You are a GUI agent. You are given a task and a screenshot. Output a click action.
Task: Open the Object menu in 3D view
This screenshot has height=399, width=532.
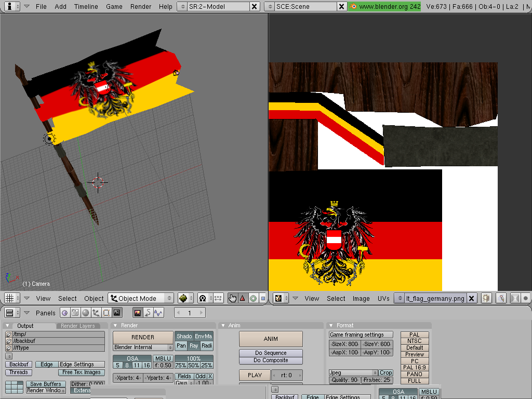94,299
